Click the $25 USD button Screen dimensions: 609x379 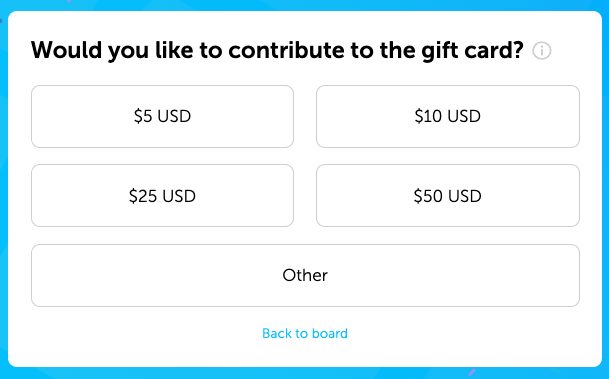point(162,195)
